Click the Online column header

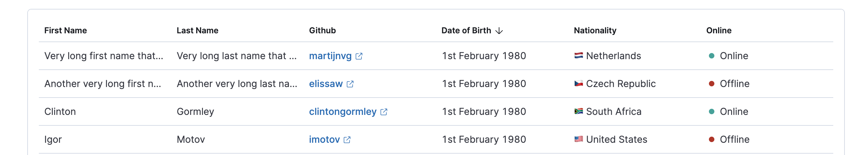[718, 31]
